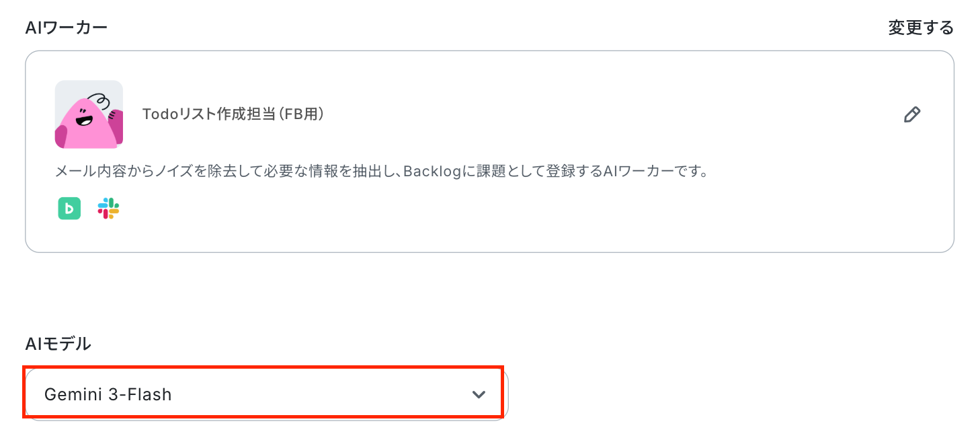The width and height of the screenshot is (980, 440).
Task: Click the green Backlog app icon
Action: click(69, 209)
